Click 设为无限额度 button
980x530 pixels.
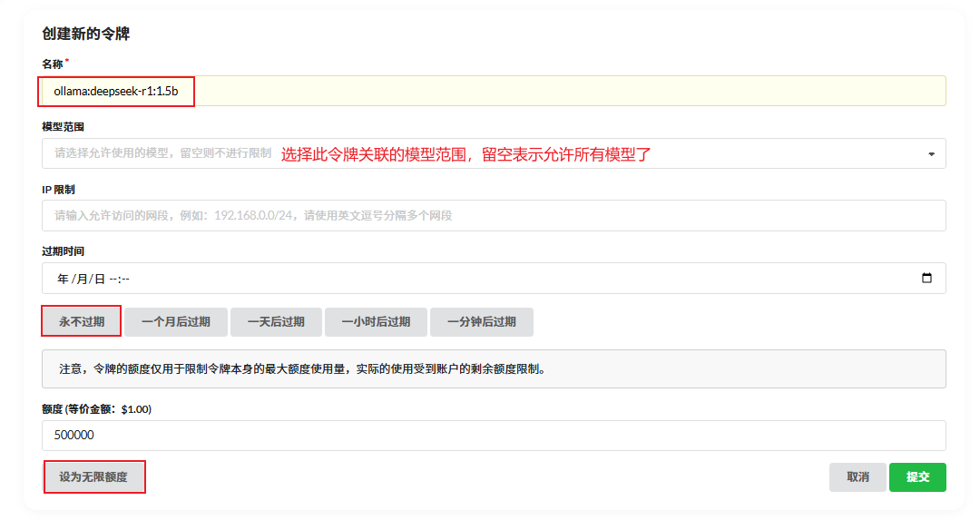tap(93, 476)
